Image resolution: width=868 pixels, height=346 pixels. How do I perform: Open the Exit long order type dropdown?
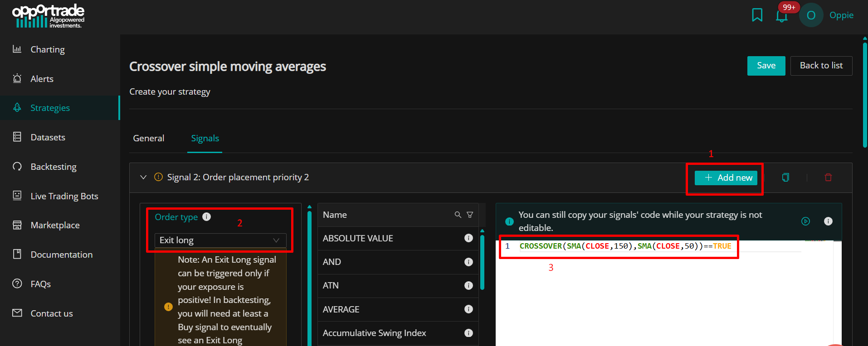[220, 240]
